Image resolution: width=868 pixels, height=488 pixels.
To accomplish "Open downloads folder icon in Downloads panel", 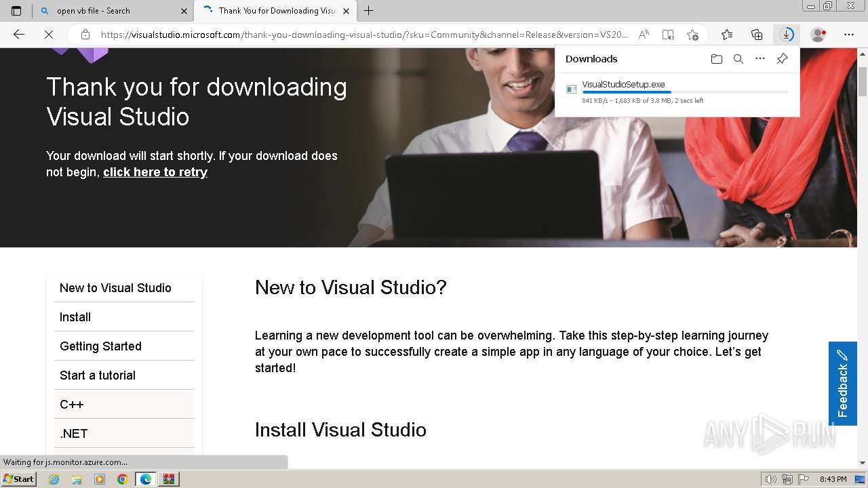I will [717, 59].
